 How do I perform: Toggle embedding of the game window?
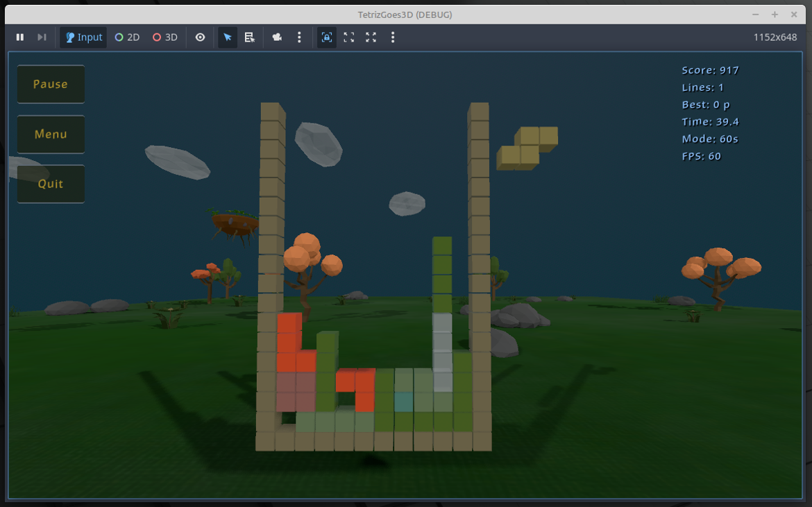point(326,37)
